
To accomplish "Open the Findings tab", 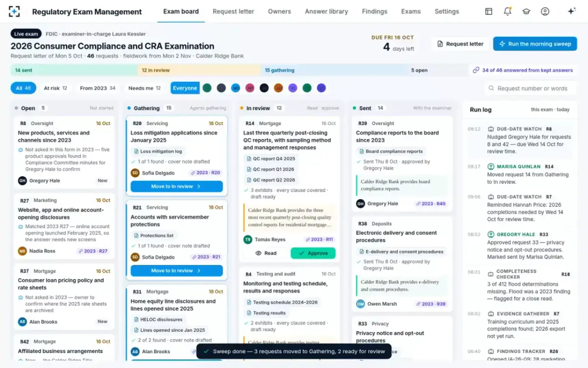I will 374,11.
